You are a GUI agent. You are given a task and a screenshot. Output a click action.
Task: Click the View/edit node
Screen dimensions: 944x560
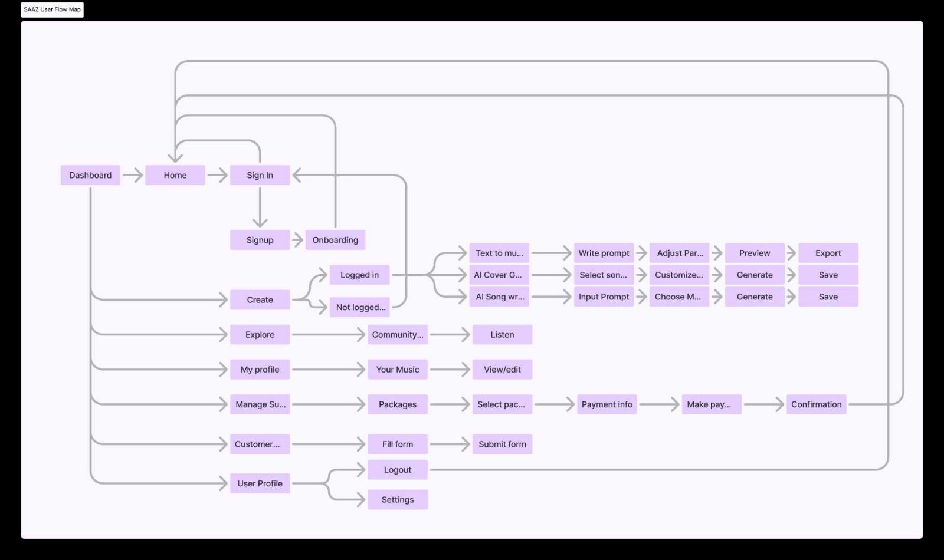[502, 370]
